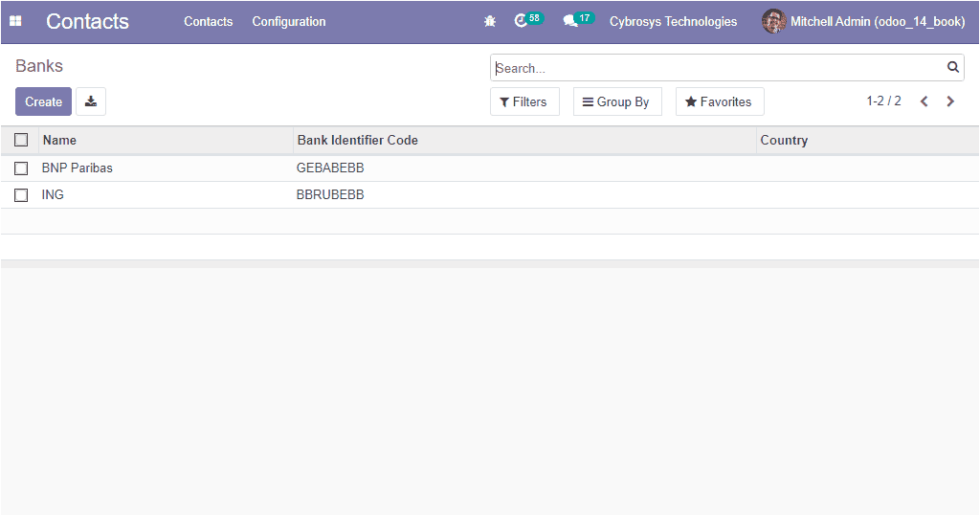The height and width of the screenshot is (516, 980).
Task: Click the import records download icon
Action: click(91, 101)
